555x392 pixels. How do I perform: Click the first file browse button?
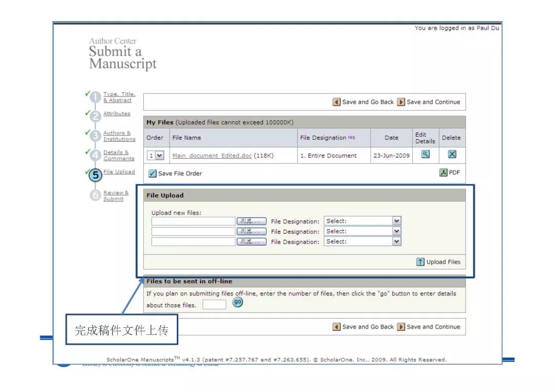(251, 221)
